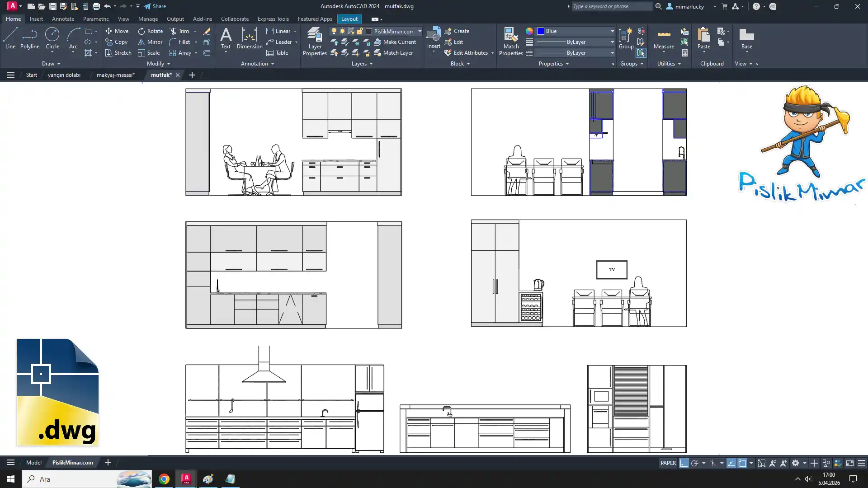Viewport: 868px width, 488px height.
Task: Click the Dimension annotation tool
Action: click(x=249, y=38)
